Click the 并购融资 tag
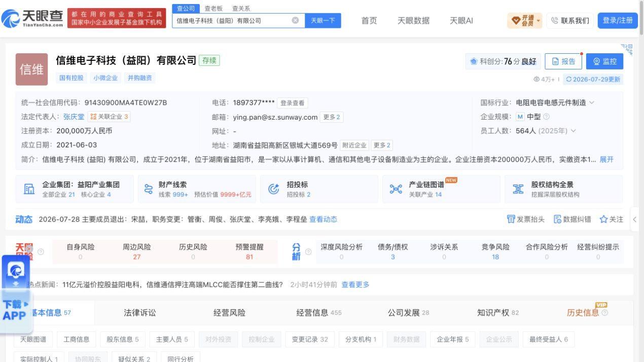 [x=139, y=78]
